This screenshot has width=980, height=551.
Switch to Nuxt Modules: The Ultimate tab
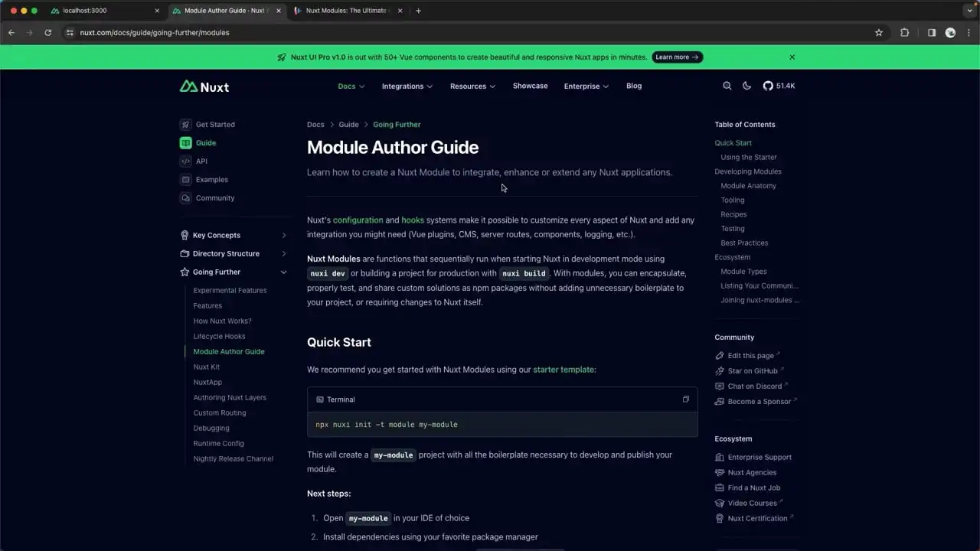click(x=348, y=11)
